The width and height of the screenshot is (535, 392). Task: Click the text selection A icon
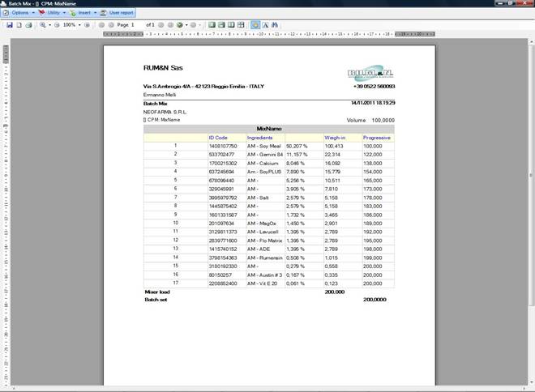tap(265, 25)
